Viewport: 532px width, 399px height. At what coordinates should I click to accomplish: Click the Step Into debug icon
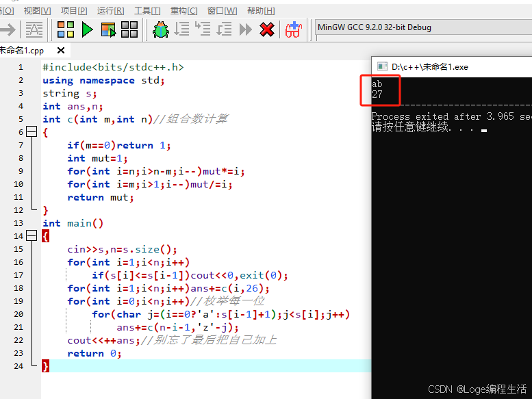[x=203, y=29]
